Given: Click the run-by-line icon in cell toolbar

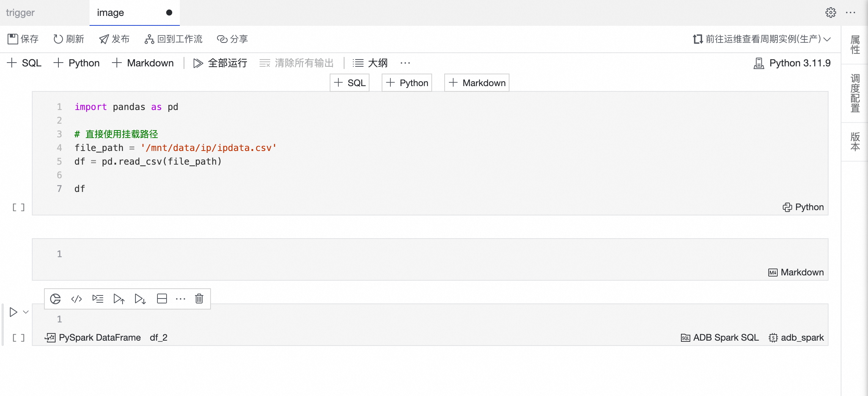Looking at the screenshot, I should pos(98,299).
